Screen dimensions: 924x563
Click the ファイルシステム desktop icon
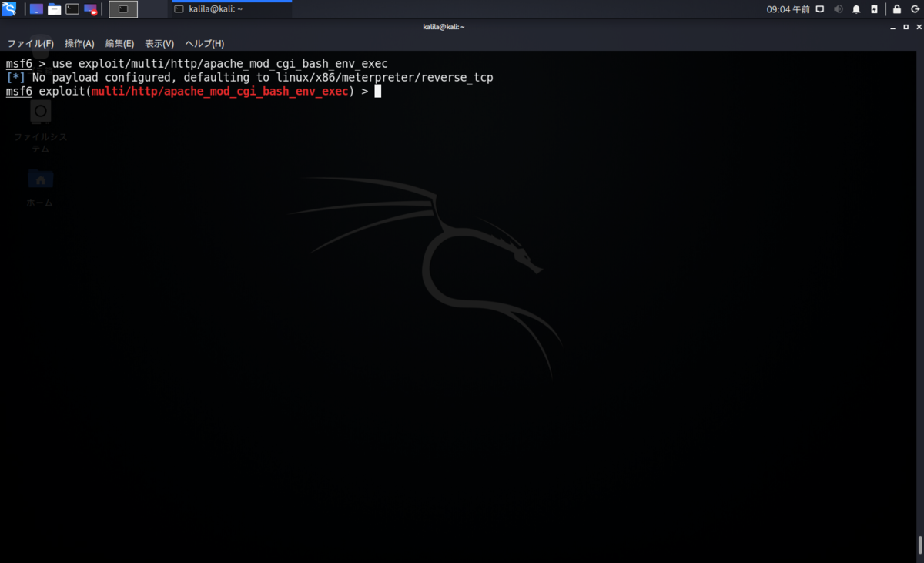click(x=40, y=127)
